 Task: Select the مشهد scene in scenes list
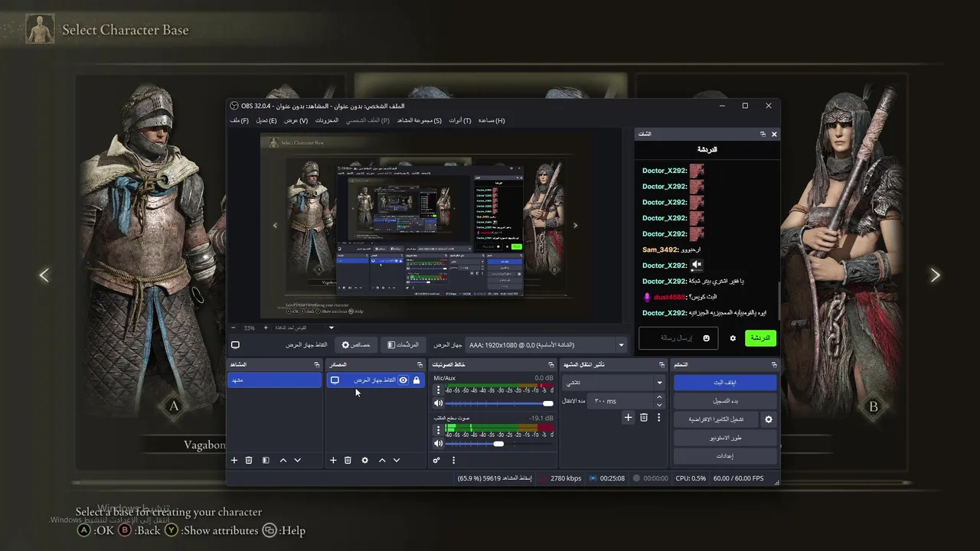[275, 380]
